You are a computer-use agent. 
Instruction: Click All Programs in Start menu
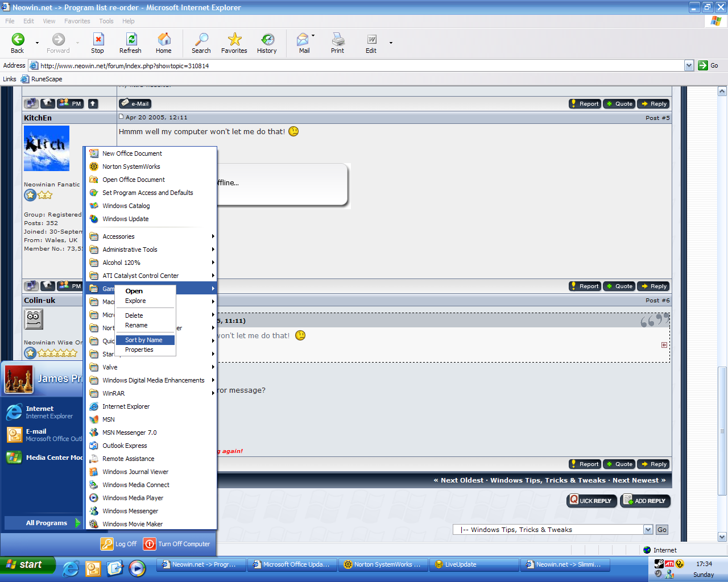(43, 523)
